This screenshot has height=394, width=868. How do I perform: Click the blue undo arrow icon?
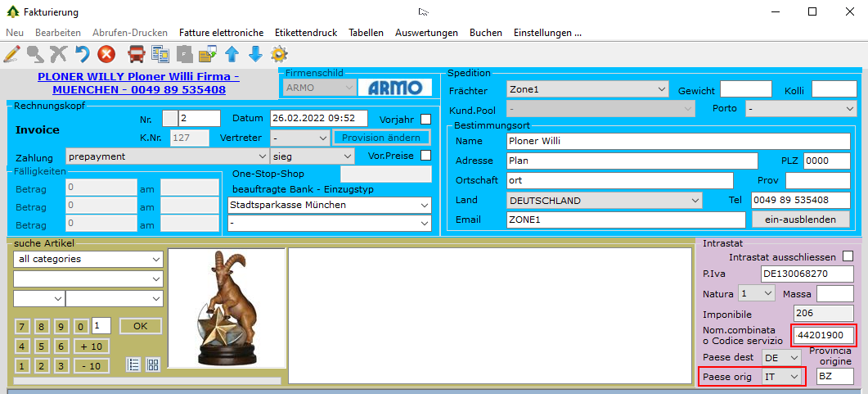(x=83, y=55)
